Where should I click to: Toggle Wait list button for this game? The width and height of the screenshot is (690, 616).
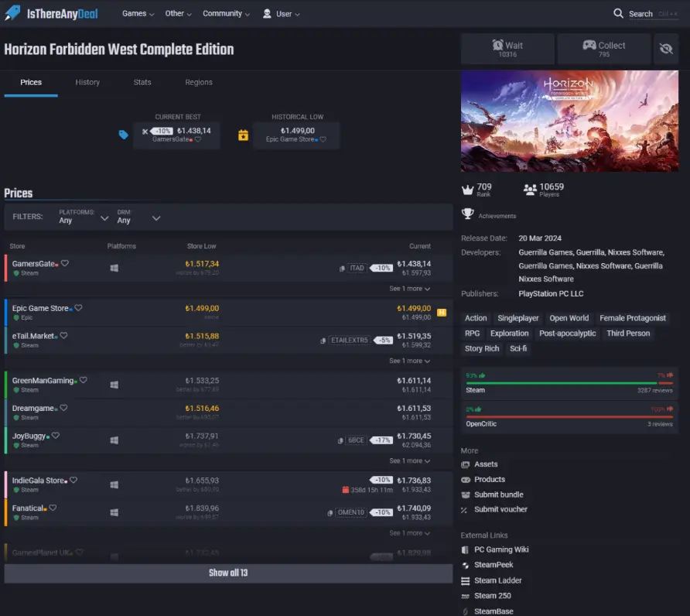507,49
